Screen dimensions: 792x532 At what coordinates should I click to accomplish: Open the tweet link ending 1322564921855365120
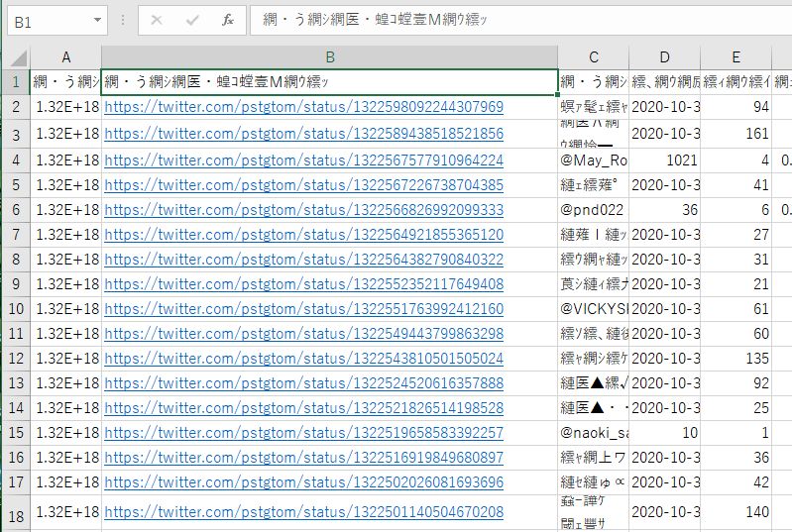tap(304, 235)
